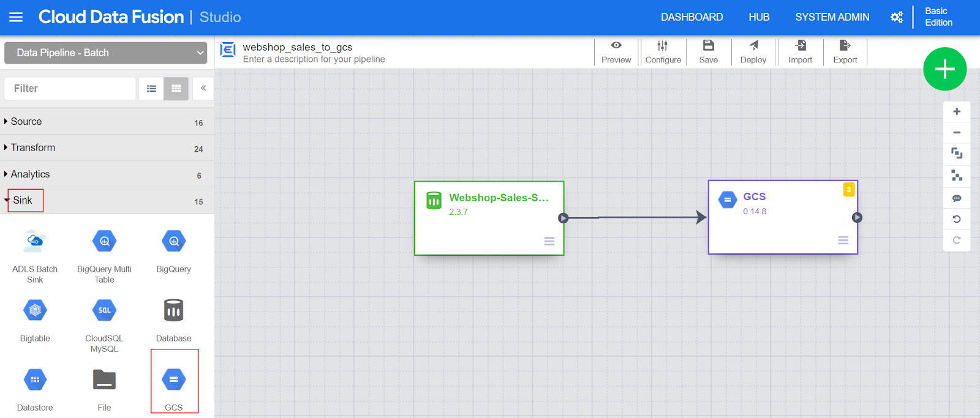This screenshot has height=418, width=980.
Task: Add the GCS sink plugin from palette
Action: click(174, 390)
